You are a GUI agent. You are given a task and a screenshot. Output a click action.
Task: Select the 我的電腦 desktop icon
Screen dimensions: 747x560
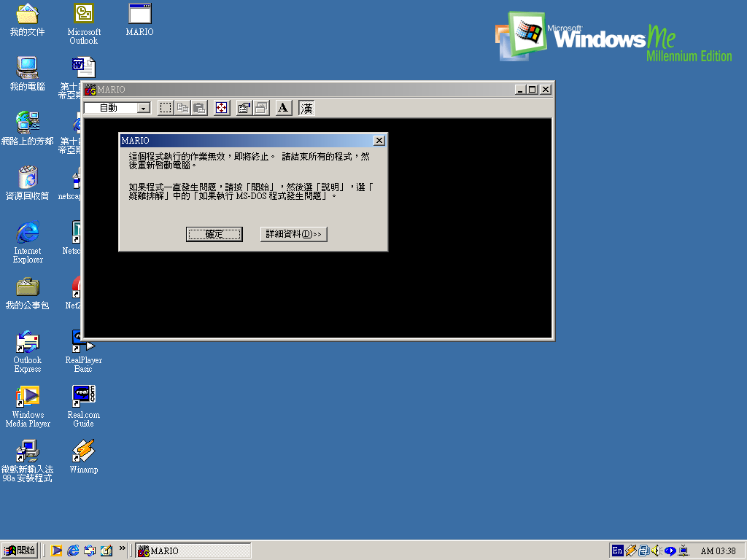click(x=27, y=74)
